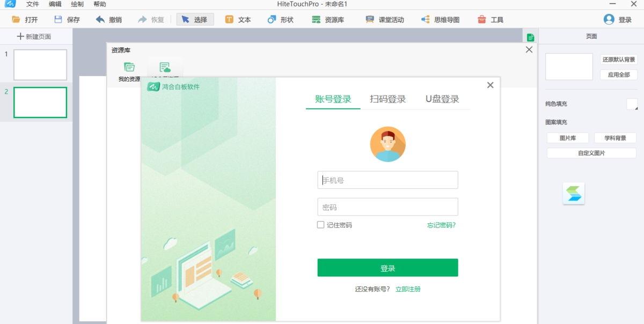Activate the 选择 (Select) tool
644x324 pixels.
(195, 20)
